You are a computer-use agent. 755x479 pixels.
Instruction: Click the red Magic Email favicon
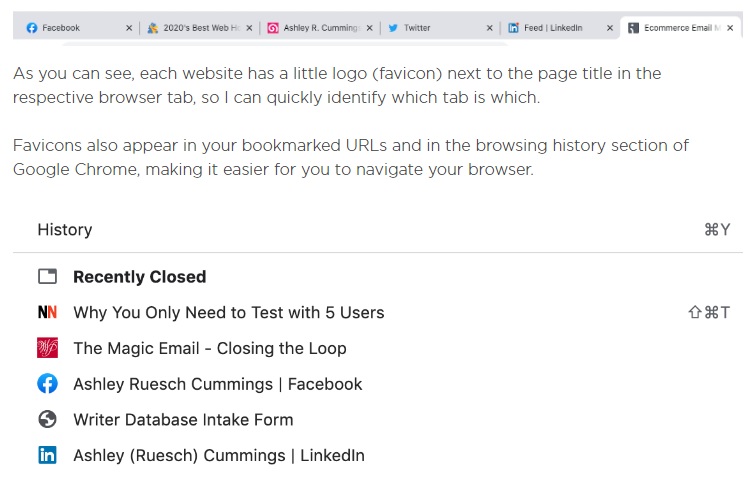47,348
